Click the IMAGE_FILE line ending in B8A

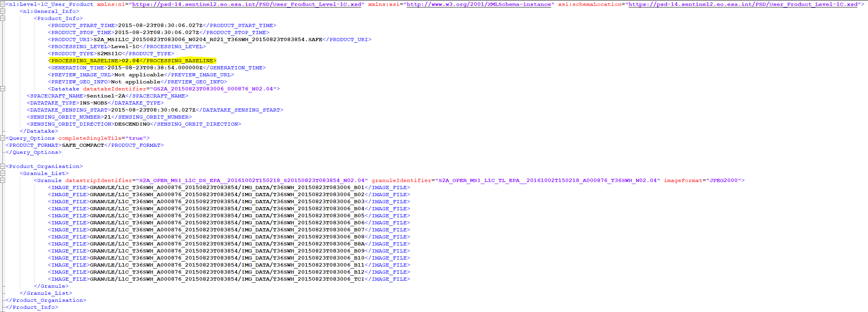229,244
